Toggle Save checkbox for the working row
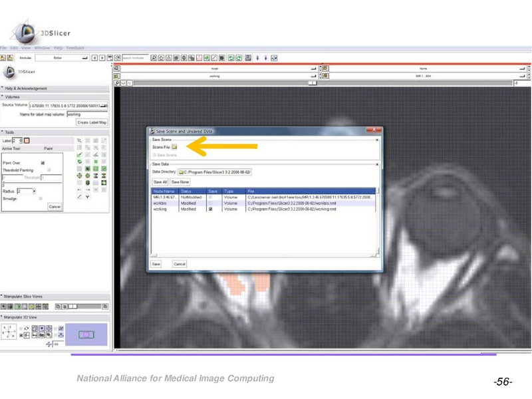Screen dimensions: 532x399 tap(210, 209)
